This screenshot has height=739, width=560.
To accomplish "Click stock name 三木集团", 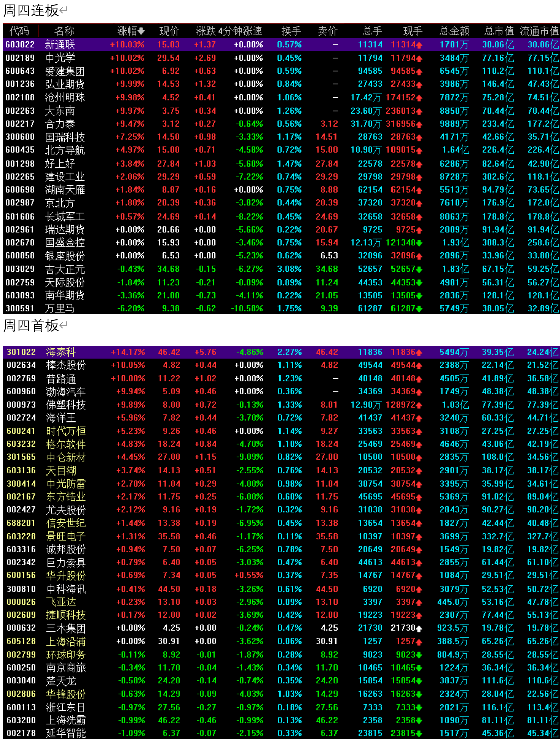I will click(66, 629).
